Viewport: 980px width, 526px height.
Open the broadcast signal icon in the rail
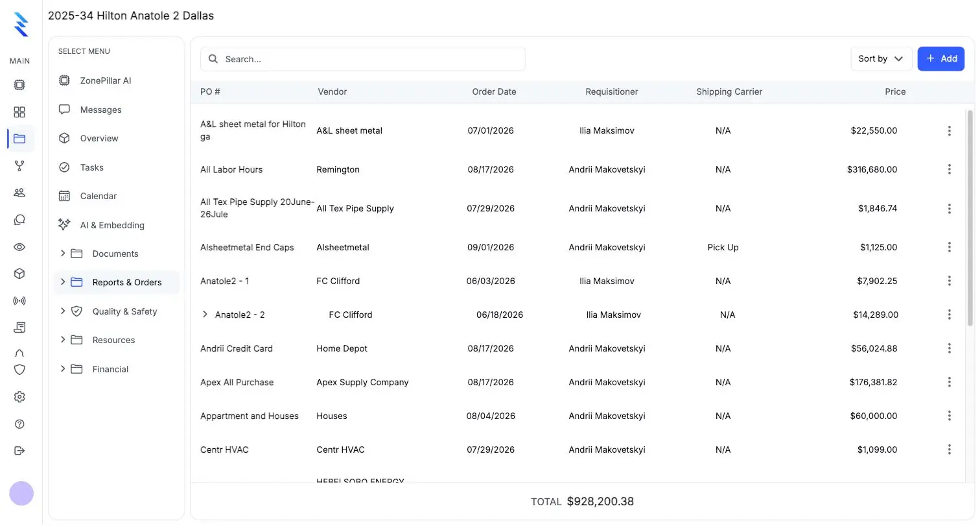coord(19,301)
